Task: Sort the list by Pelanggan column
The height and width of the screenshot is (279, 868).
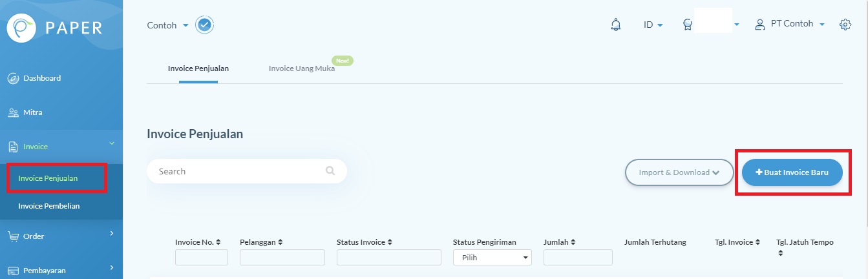Action: (x=262, y=242)
